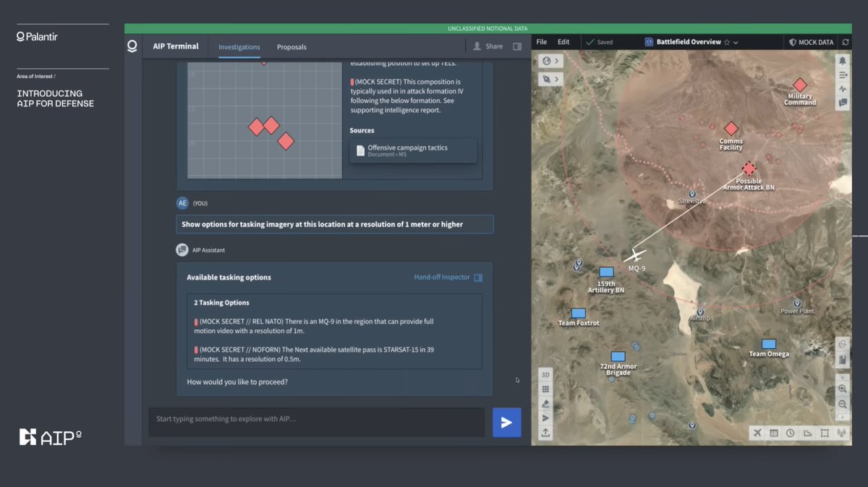Click the '2 Tasking Options' heading
Screen dimensions: 868x487
pyautogui.click(x=221, y=302)
